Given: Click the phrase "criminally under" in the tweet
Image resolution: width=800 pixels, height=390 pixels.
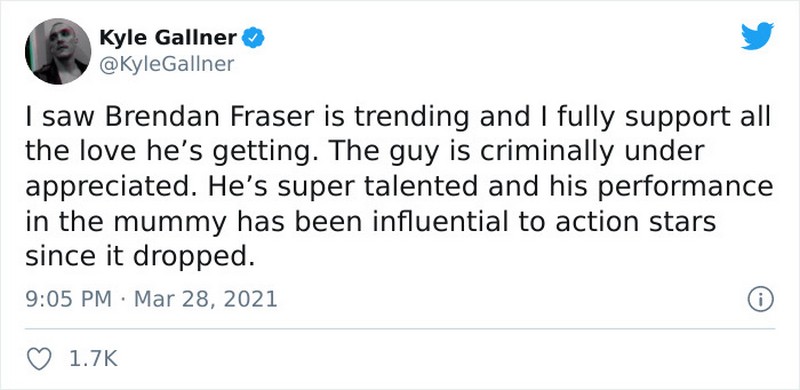Looking at the screenshot, I should (x=587, y=153).
